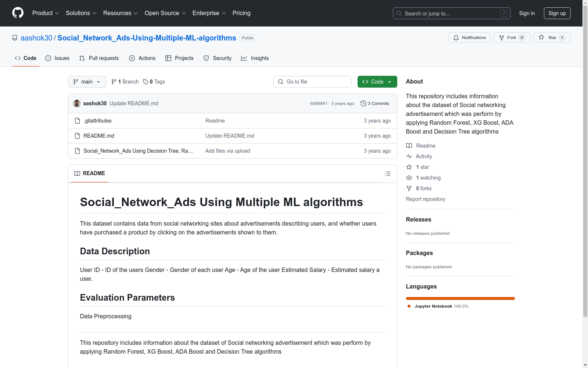Open the Update README.md latest commit message
The height and width of the screenshot is (368, 588).
coord(134,103)
